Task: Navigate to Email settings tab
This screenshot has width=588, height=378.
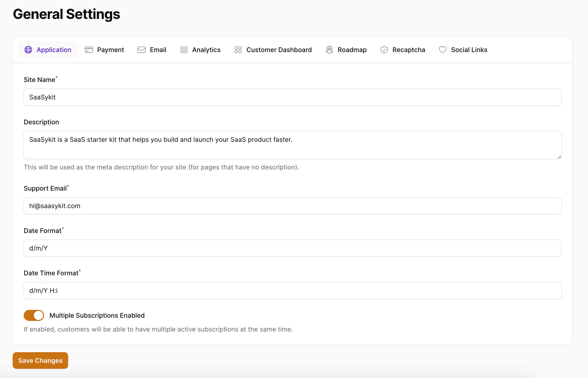Action: tap(158, 49)
